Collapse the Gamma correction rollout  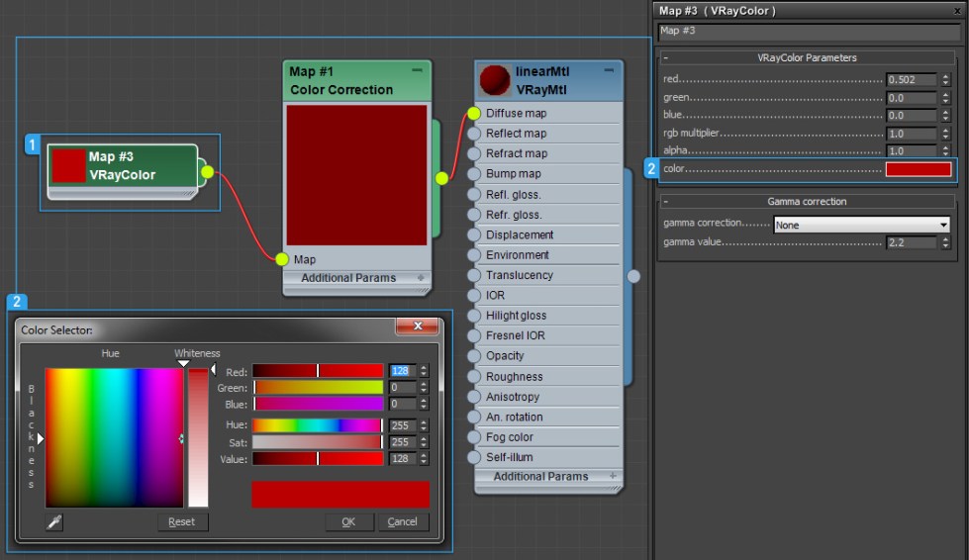(665, 202)
